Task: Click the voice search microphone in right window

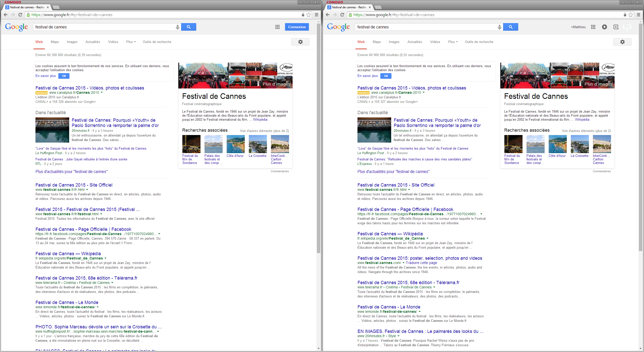Action: tap(500, 27)
